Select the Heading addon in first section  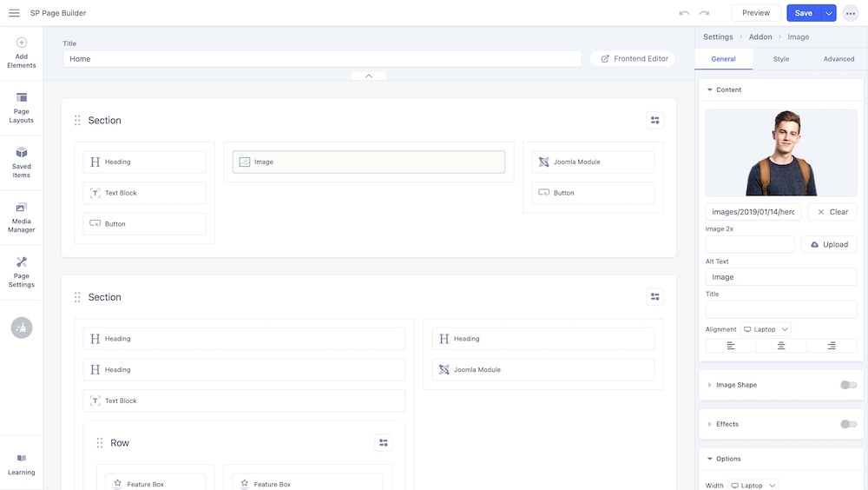(x=144, y=162)
